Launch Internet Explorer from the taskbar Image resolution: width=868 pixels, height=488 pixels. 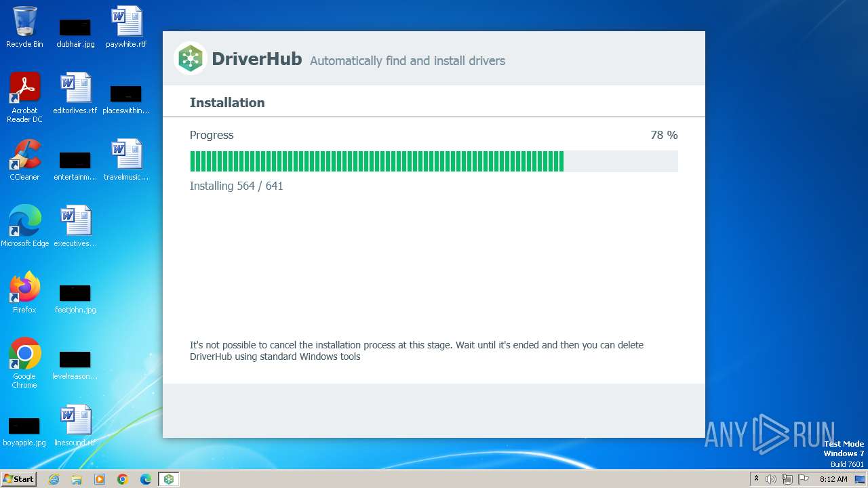[x=54, y=479]
